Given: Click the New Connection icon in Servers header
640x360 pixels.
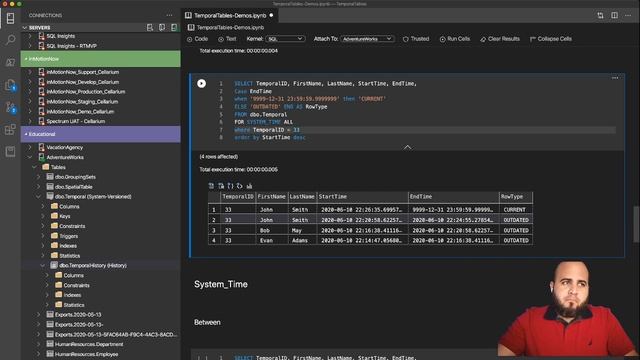Looking at the screenshot, I should (x=150, y=28).
